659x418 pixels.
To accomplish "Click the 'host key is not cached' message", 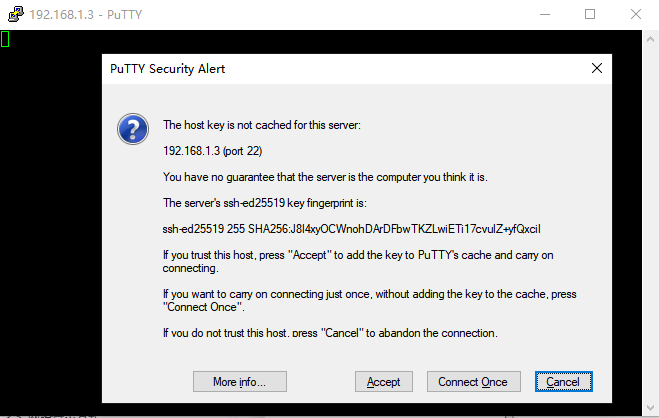I will [262, 125].
